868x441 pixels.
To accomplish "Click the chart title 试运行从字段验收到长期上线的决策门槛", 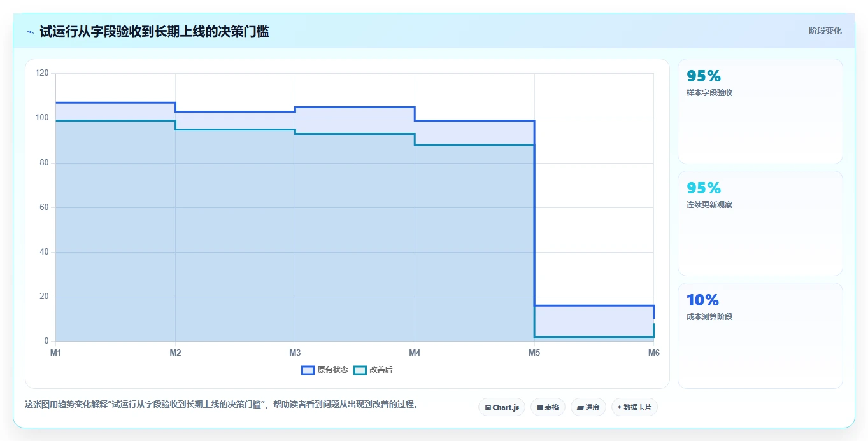I will pos(154,32).
